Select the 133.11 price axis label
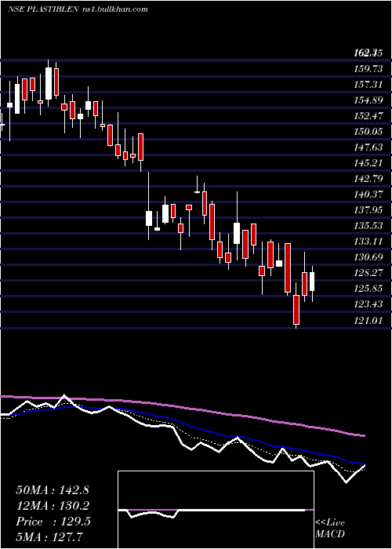This screenshot has height=549, width=392. click(368, 241)
